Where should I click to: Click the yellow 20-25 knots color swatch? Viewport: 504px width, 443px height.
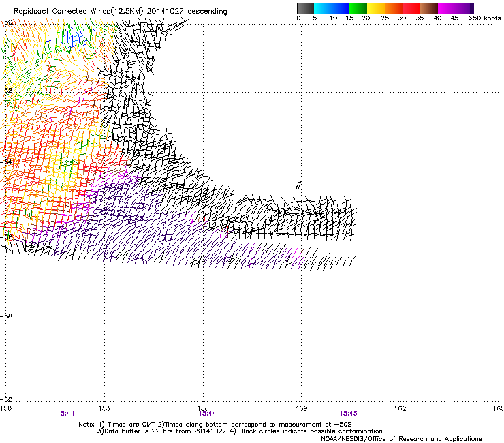(x=376, y=8)
